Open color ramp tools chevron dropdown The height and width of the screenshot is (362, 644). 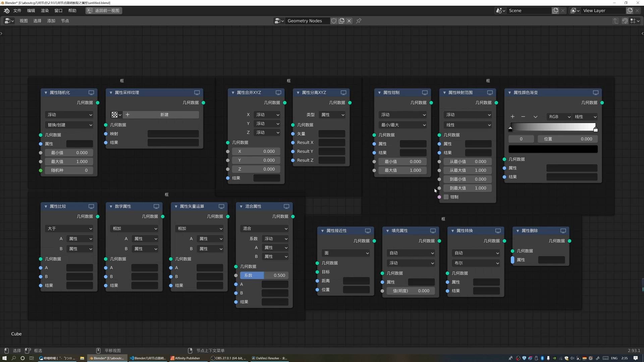pos(535,117)
